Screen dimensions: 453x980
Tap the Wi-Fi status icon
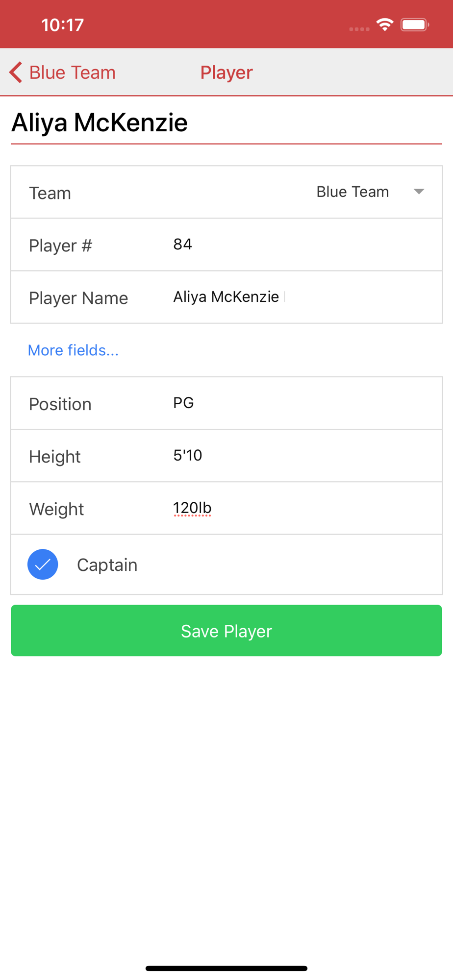385,24
